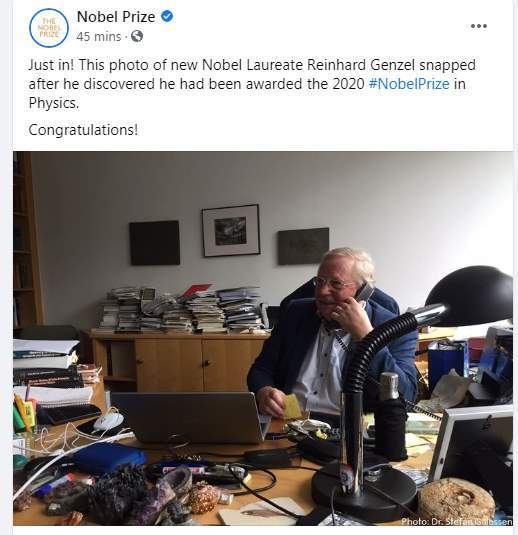Click the photo credit caption on the image
The width and height of the screenshot is (518, 535).
tap(457, 521)
